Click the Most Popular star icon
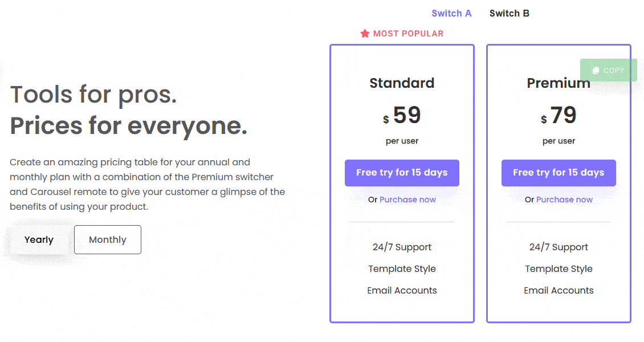The image size is (644, 342). 365,33
